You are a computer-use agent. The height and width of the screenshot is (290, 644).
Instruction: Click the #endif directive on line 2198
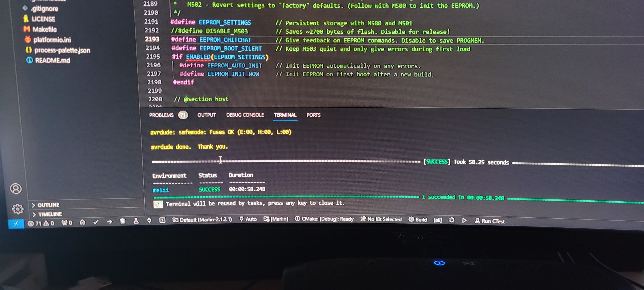(184, 82)
